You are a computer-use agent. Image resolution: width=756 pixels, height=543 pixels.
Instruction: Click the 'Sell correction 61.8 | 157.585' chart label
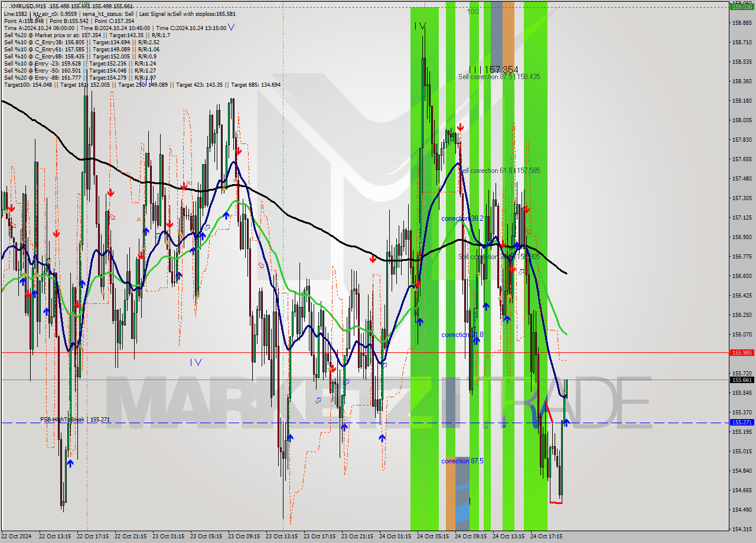(499, 171)
